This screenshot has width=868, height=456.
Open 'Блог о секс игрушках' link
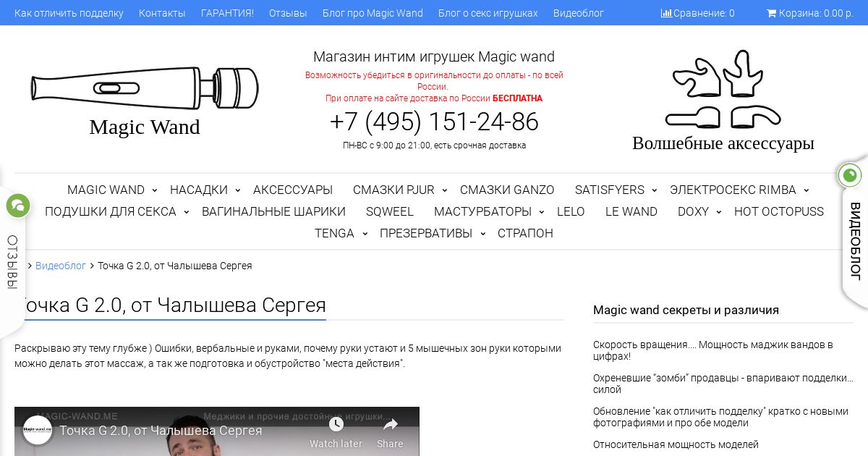(x=488, y=13)
